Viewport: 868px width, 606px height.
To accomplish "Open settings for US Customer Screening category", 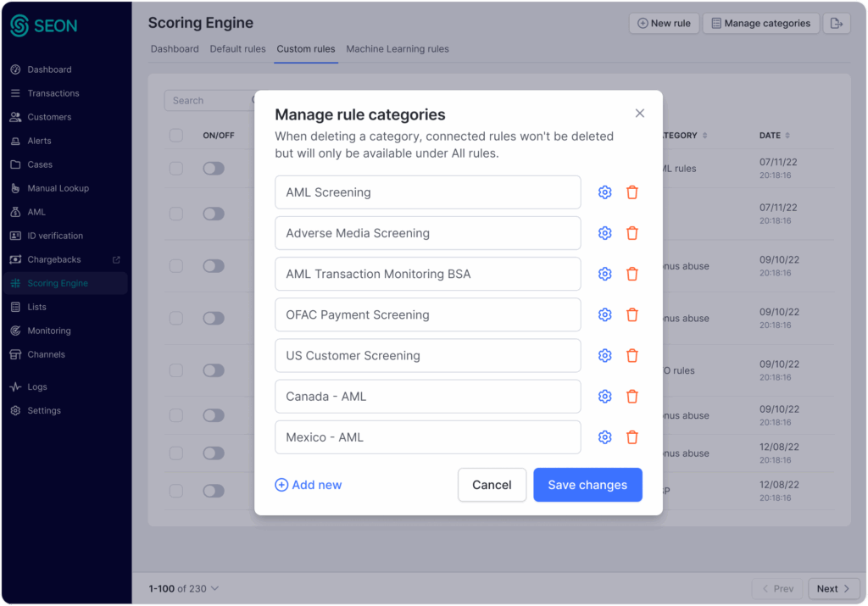I will [x=604, y=356].
